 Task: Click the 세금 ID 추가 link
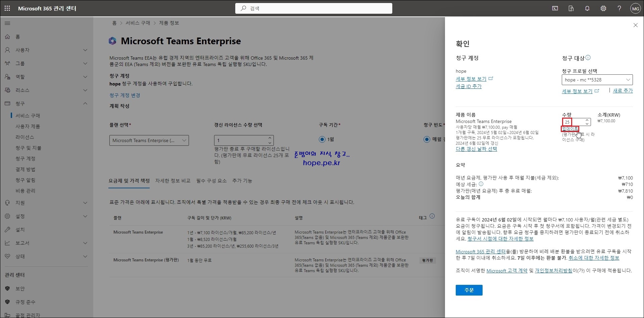[x=468, y=86]
